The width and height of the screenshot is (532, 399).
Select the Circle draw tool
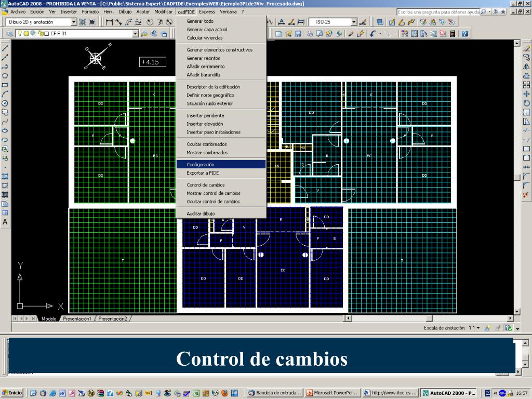coord(5,103)
